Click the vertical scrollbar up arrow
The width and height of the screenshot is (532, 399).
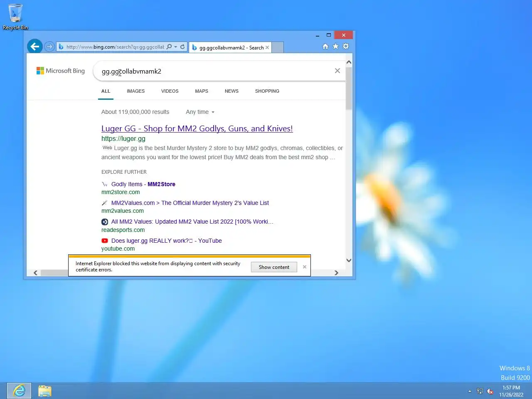349,62
